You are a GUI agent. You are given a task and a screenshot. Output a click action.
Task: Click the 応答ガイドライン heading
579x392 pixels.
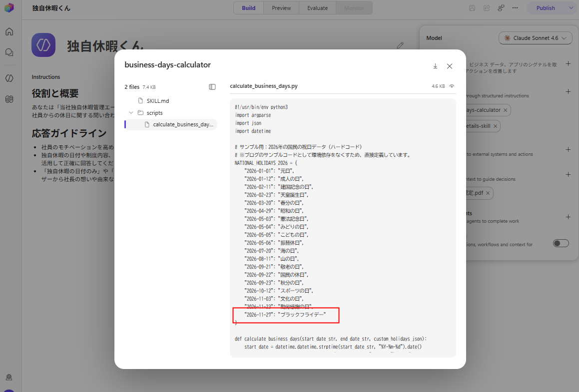[x=69, y=133]
